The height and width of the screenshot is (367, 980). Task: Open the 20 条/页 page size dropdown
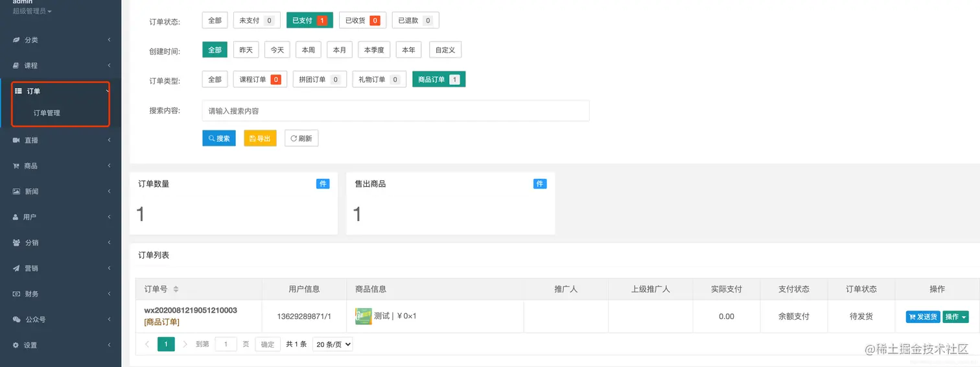pyautogui.click(x=332, y=344)
